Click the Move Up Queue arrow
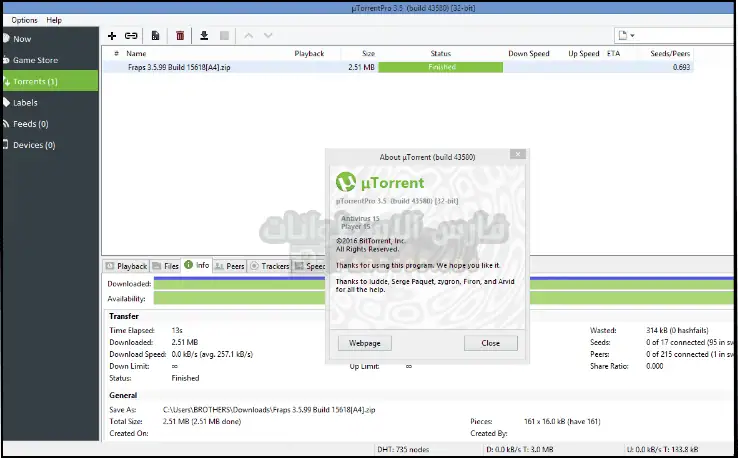 click(x=249, y=35)
